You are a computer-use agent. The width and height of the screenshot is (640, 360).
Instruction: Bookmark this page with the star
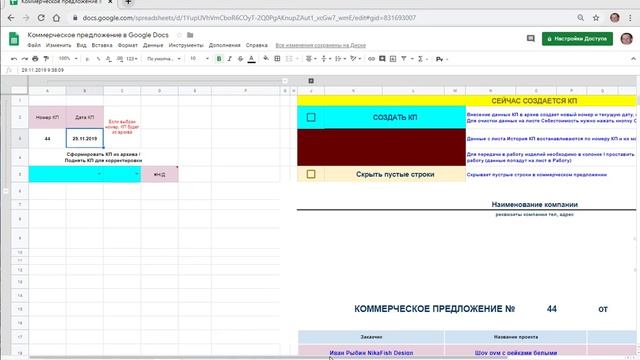pos(596,18)
